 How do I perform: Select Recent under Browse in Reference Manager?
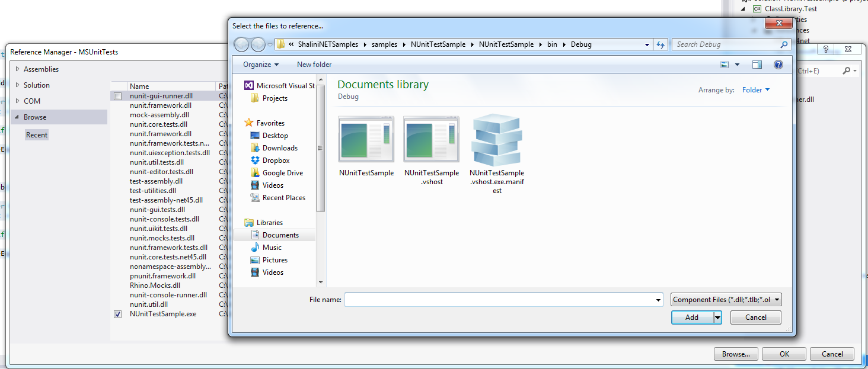(36, 134)
